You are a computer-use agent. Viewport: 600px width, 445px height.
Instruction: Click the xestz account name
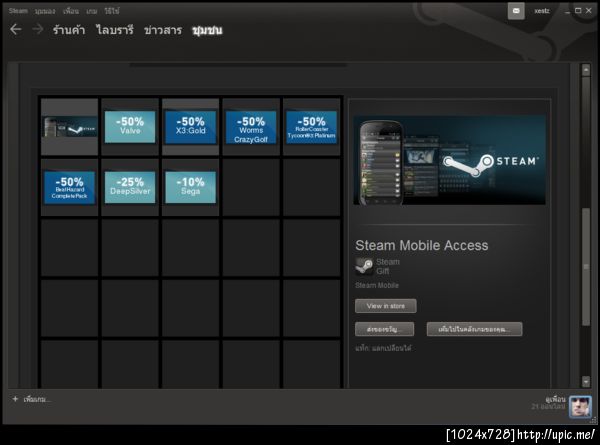pos(542,11)
